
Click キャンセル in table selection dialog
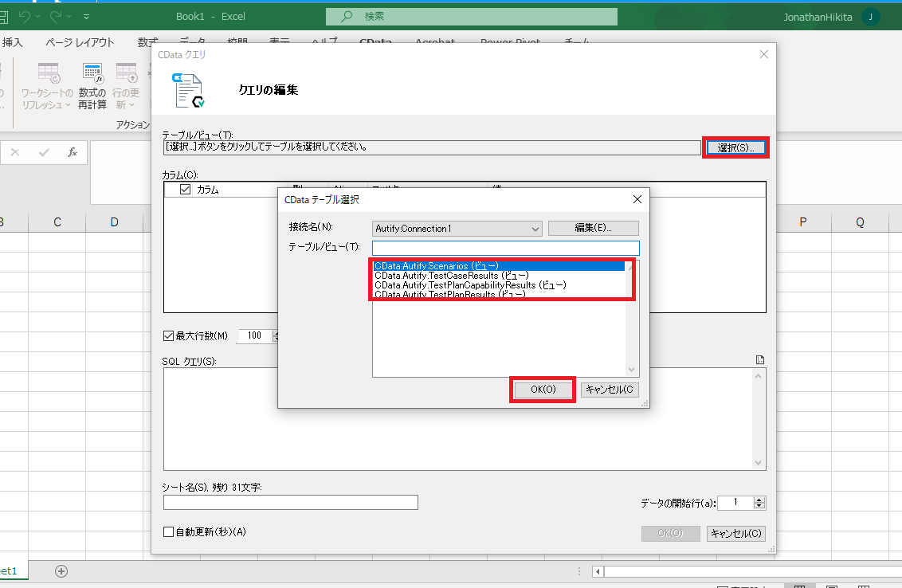[610, 390]
